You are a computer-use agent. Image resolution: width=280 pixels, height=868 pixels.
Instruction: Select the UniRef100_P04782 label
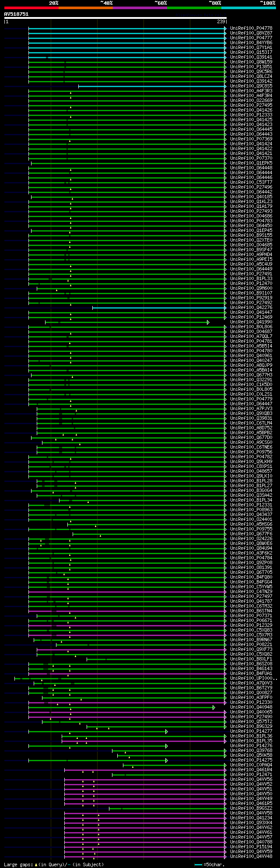click(251, 457)
